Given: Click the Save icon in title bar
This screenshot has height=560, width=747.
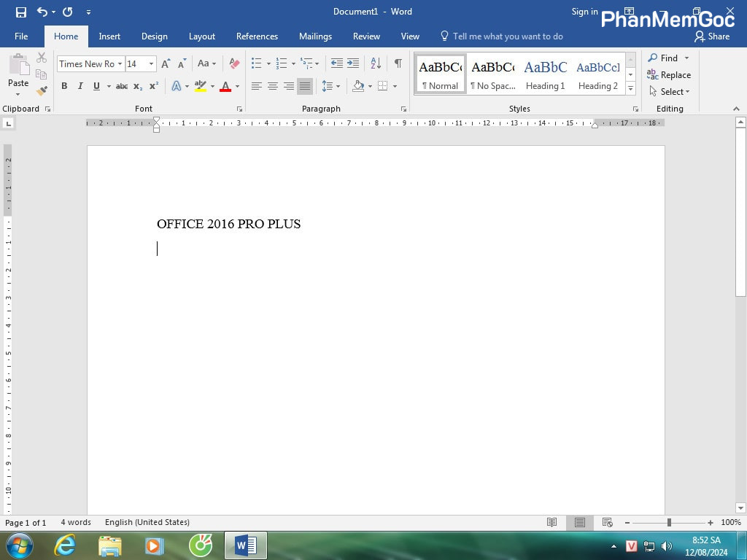Looking at the screenshot, I should point(21,12).
